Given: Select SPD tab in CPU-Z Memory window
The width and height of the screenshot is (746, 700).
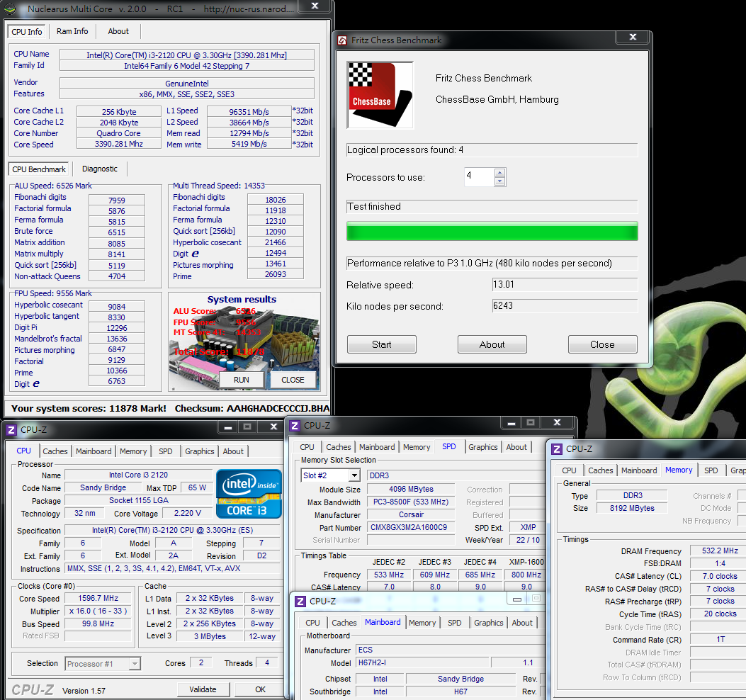Looking at the screenshot, I should click(711, 470).
